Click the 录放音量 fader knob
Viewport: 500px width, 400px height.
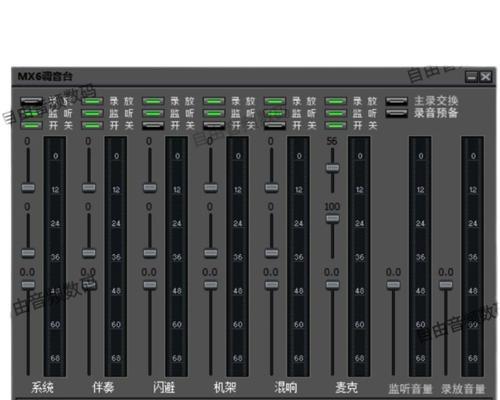(446, 285)
